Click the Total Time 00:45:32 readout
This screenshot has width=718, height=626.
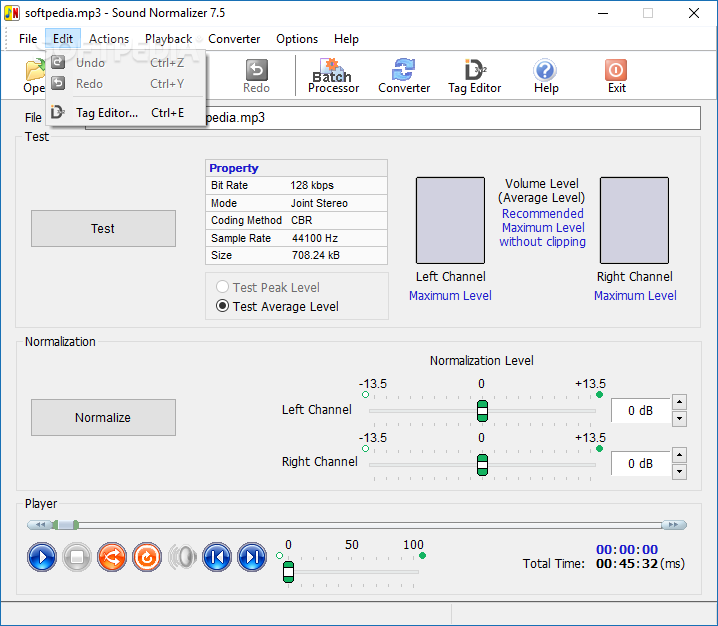604,563
